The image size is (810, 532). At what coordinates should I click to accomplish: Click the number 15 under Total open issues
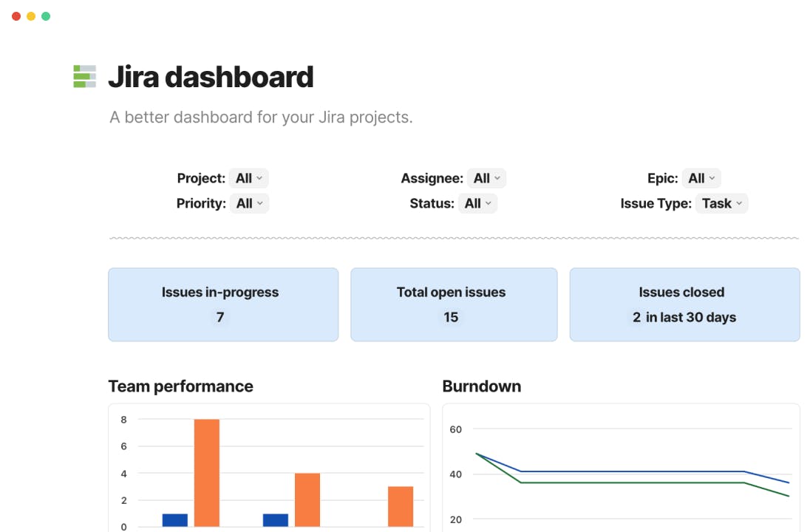tap(451, 318)
